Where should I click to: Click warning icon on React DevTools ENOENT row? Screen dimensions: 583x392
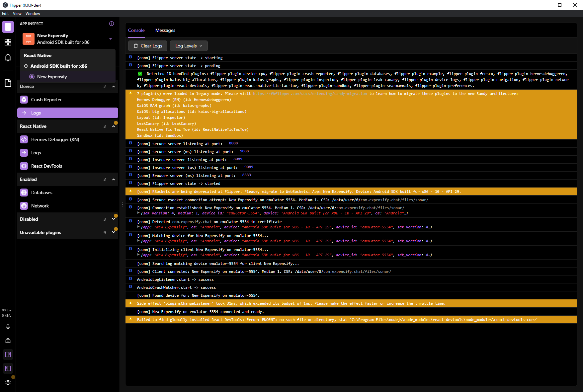130,319
